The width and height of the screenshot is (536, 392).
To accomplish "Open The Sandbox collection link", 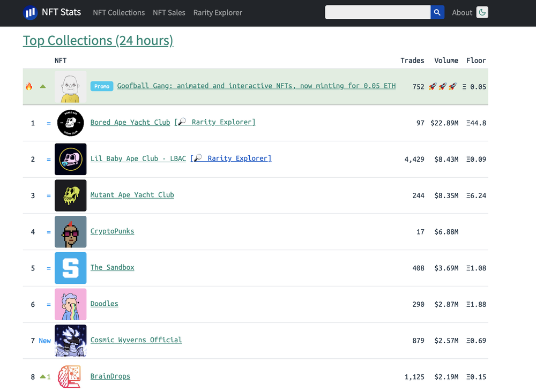I will point(112,267).
